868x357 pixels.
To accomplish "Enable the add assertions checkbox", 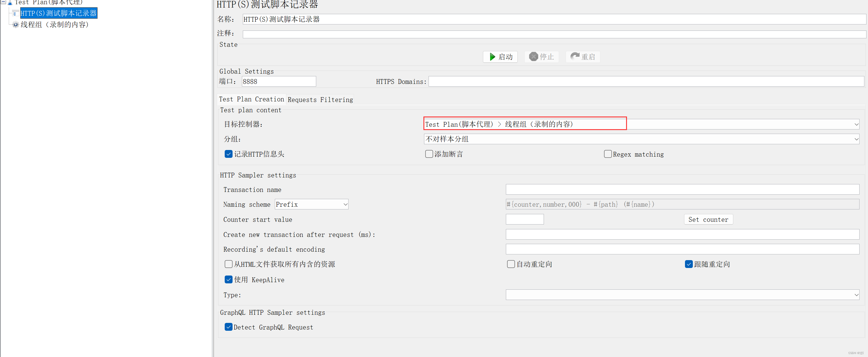I will pos(429,154).
